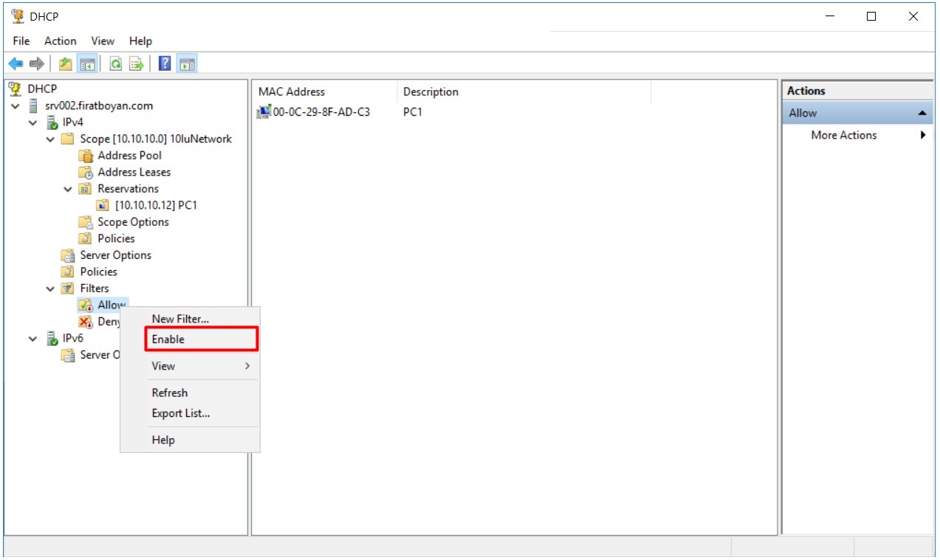Image resolution: width=940 pixels, height=560 pixels.
Task: Open Help via blue question mark icon
Action: click(165, 64)
